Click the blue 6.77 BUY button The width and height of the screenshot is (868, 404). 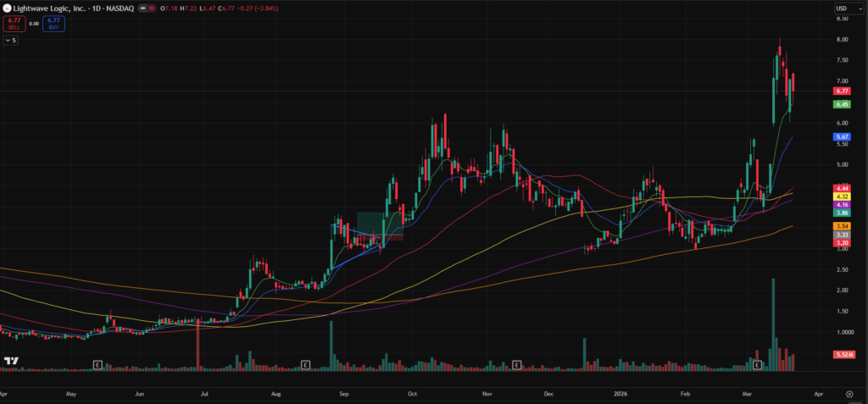(53, 23)
